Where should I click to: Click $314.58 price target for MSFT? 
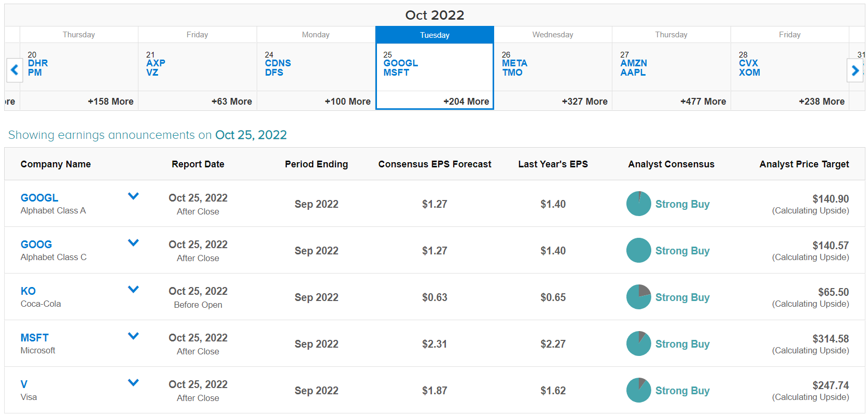(x=831, y=339)
